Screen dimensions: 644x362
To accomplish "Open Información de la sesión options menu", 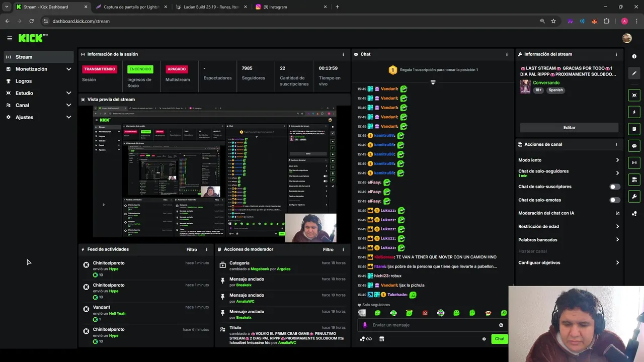I will 343,54.
